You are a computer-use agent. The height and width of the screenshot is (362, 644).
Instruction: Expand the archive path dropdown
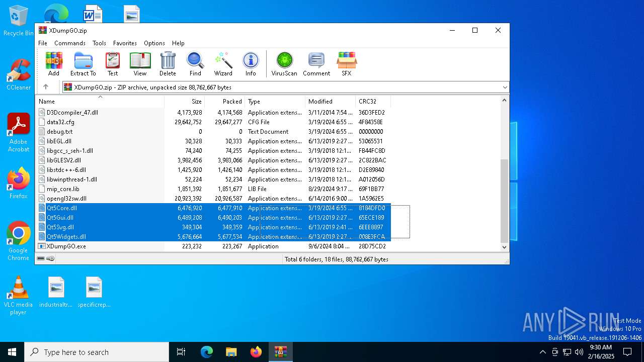click(x=505, y=87)
